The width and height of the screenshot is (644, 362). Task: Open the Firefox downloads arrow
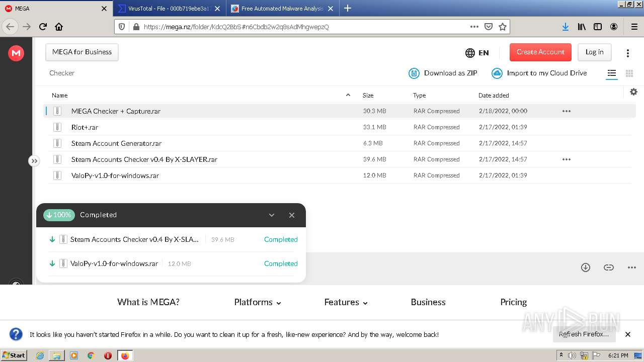click(566, 27)
